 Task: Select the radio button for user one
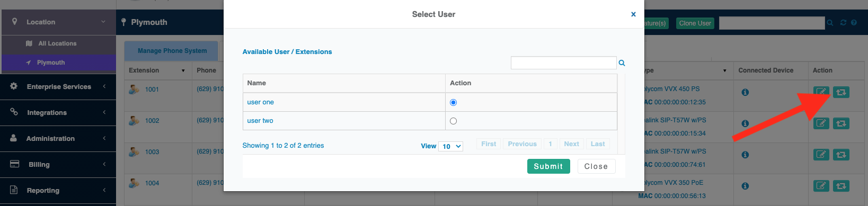tap(453, 102)
